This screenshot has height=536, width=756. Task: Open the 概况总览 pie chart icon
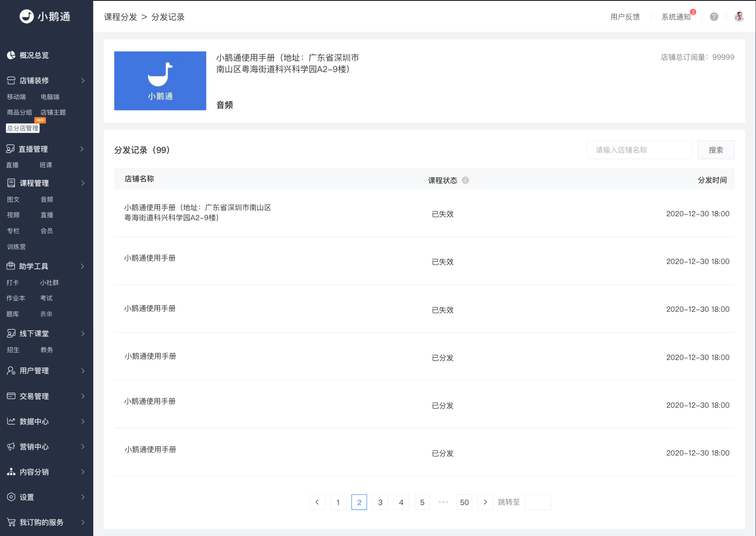pos(11,55)
